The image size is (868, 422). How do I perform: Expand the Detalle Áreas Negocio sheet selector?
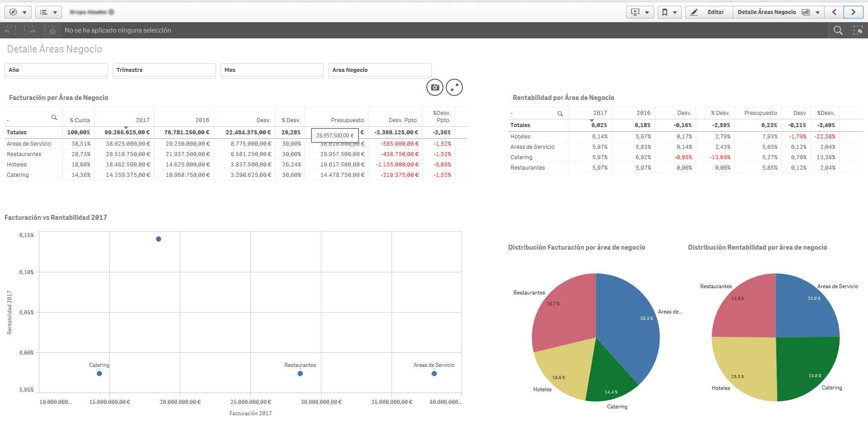778,12
